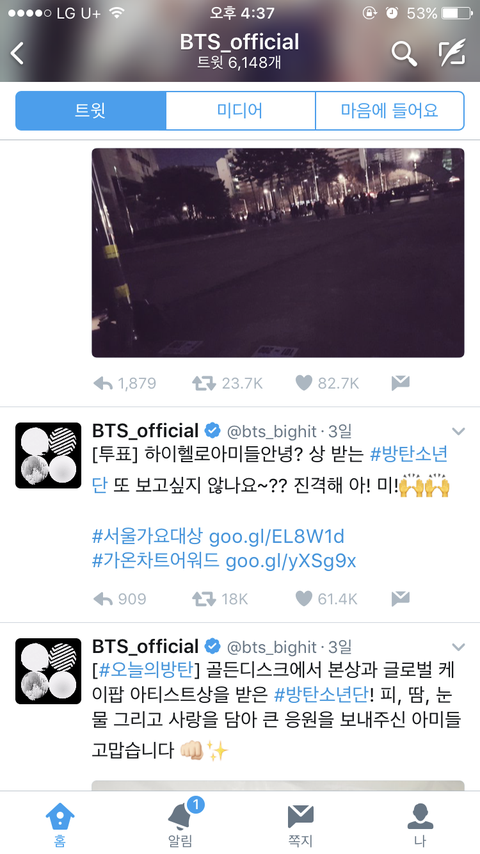Open the dark street video thumbnail

[x=278, y=253]
